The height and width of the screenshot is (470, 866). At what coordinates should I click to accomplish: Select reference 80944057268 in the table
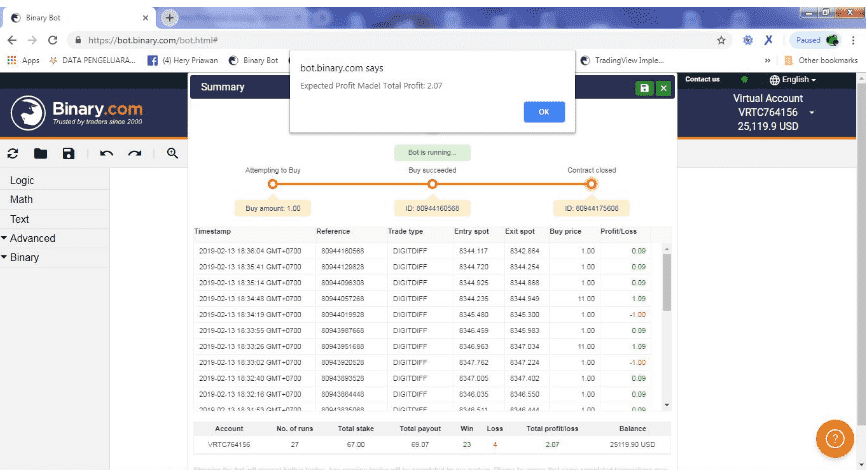click(x=342, y=299)
